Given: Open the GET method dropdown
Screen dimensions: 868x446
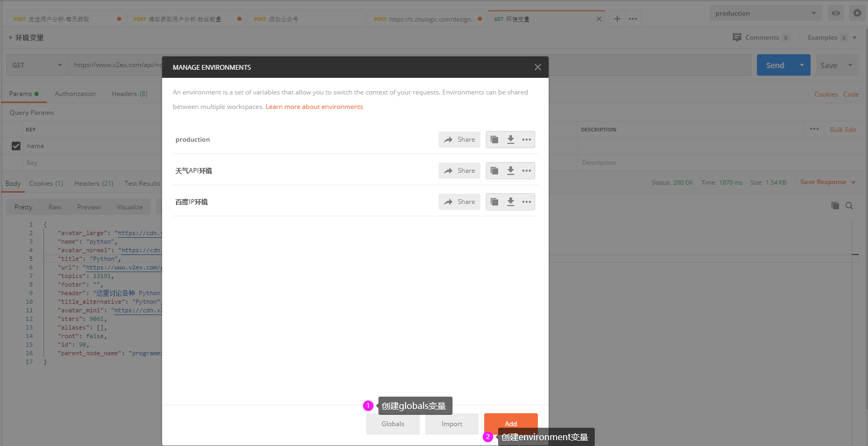Looking at the screenshot, I should [x=37, y=65].
